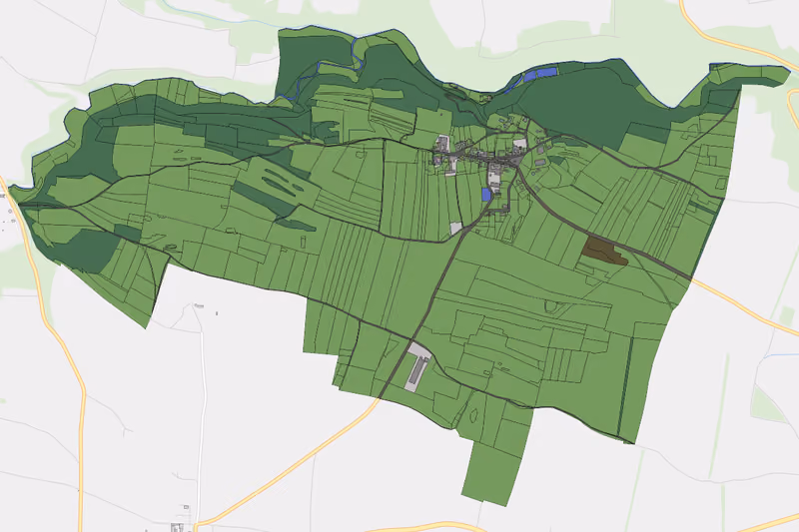Click the southernmost protruding green field parcel
The image size is (799, 532).
click(x=493, y=473)
